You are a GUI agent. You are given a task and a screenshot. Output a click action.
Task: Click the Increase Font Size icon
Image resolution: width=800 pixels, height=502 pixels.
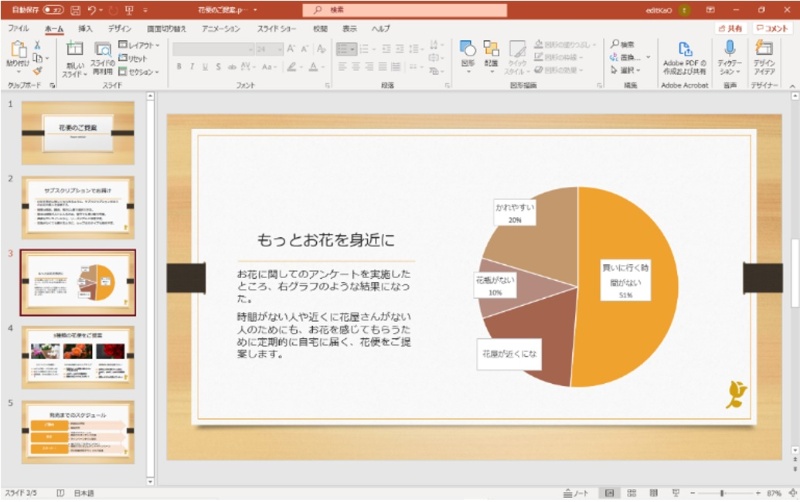(290, 49)
